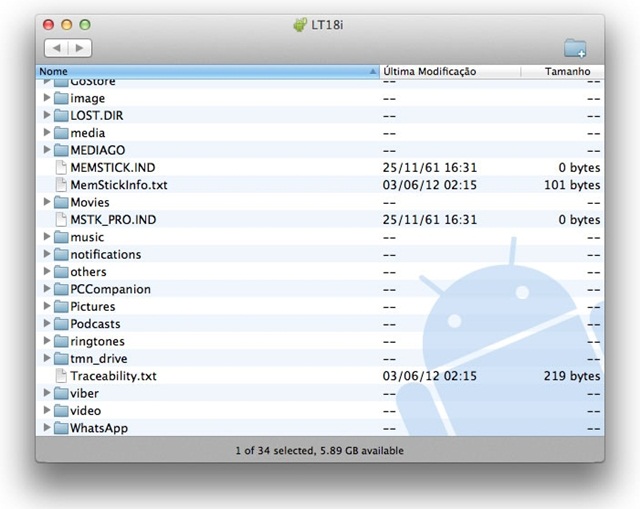Click the Android icon in the title bar
Image resolution: width=640 pixels, height=509 pixels.
pos(300,25)
